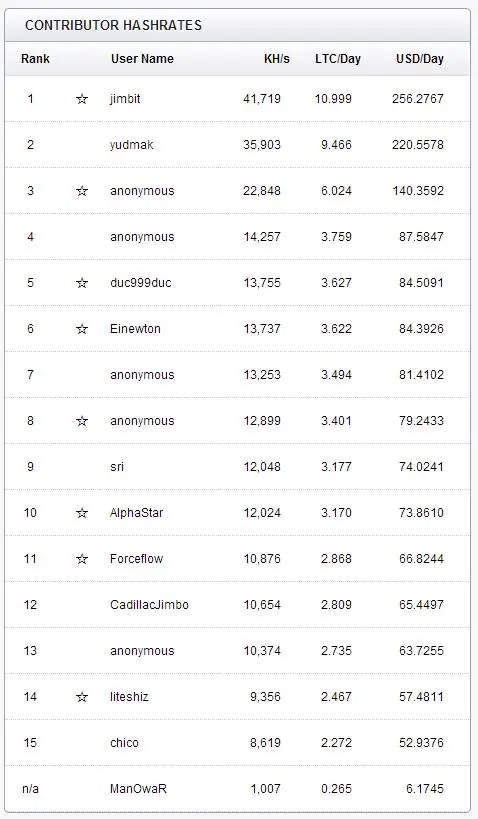Open the yudmak user name
Image resolution: width=478 pixels, height=819 pixels.
(132, 145)
